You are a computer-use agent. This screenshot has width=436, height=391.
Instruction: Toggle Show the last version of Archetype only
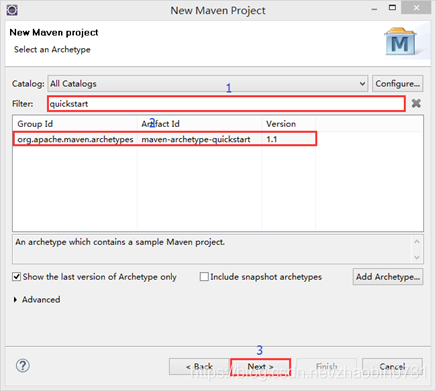tap(16, 277)
